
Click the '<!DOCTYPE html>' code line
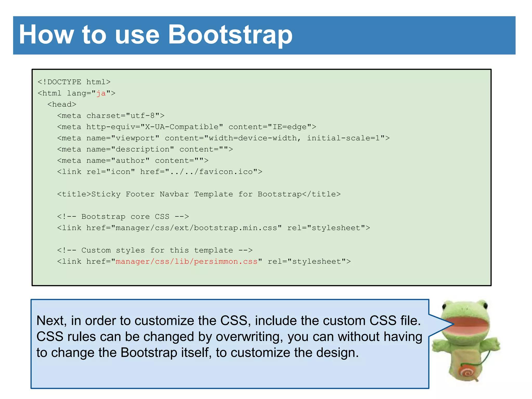pyautogui.click(x=74, y=82)
